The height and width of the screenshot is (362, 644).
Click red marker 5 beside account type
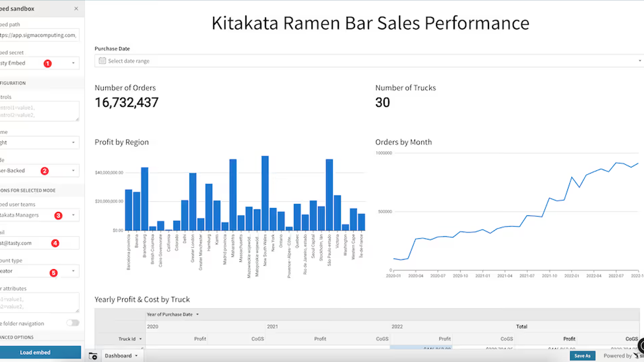click(53, 273)
